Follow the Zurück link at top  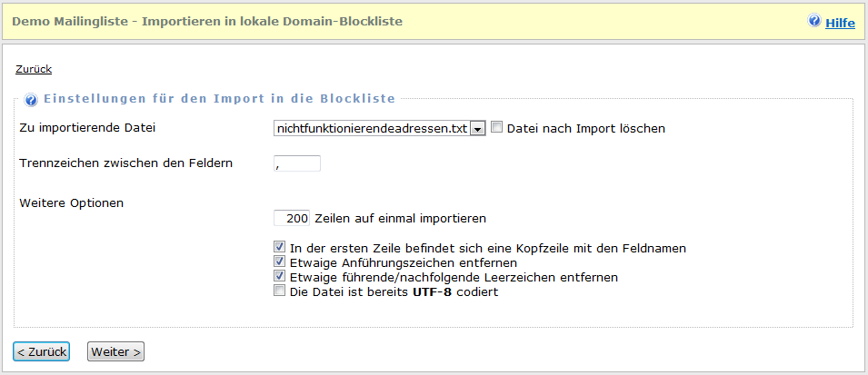(x=34, y=68)
